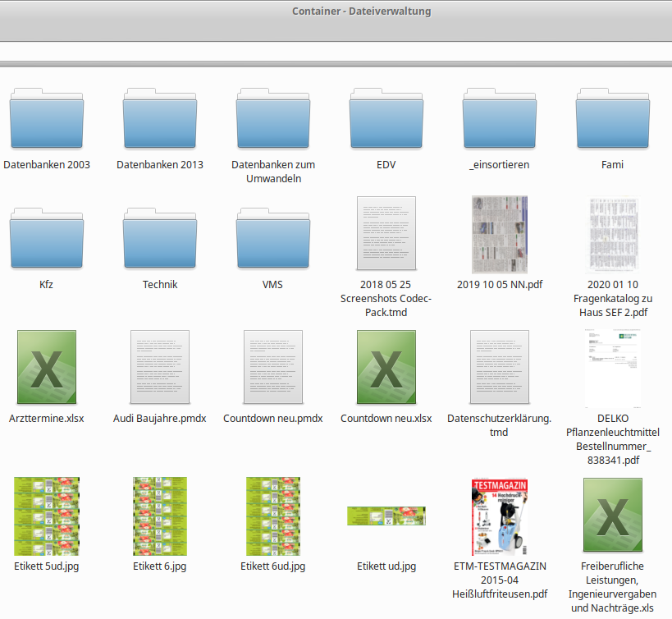Open 2018 05 25 Screenshots Codec-Pack.tmd

point(386,235)
